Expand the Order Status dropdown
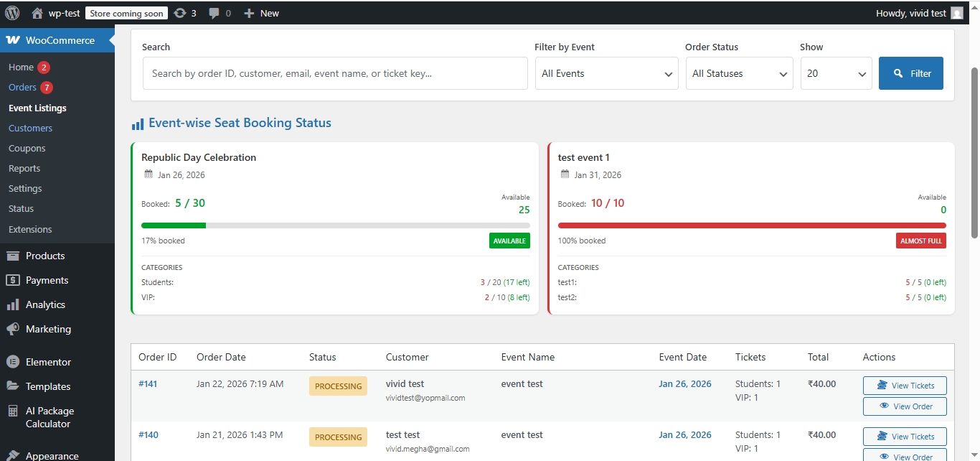The width and height of the screenshot is (980, 461). click(739, 73)
